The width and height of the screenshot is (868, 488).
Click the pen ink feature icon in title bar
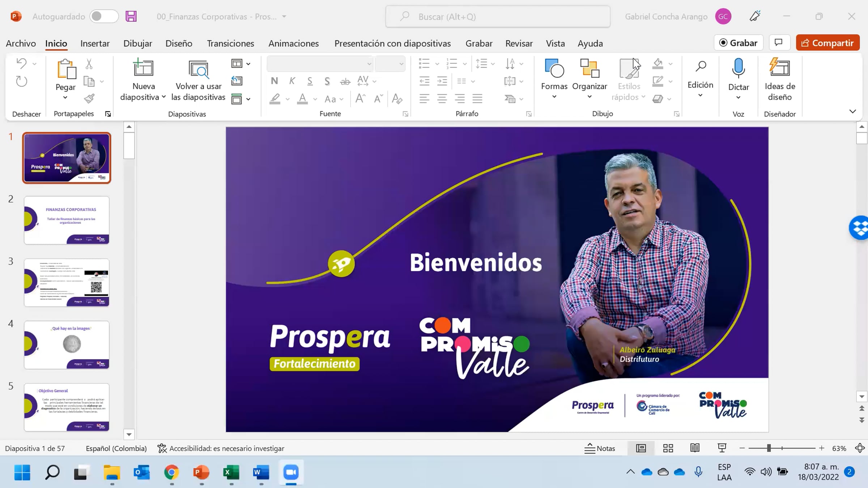coord(755,16)
